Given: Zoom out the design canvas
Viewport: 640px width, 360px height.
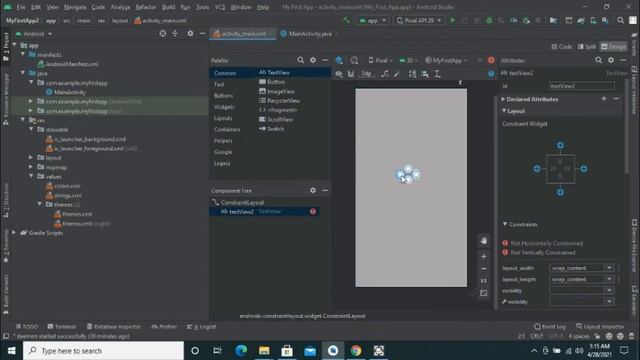Looking at the screenshot, I should (484, 269).
